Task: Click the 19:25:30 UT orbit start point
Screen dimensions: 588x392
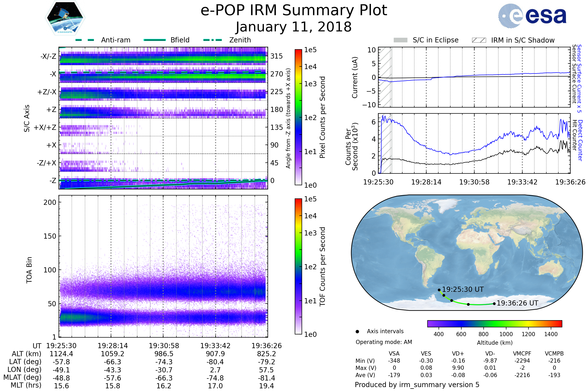Action: pyautogui.click(x=439, y=290)
